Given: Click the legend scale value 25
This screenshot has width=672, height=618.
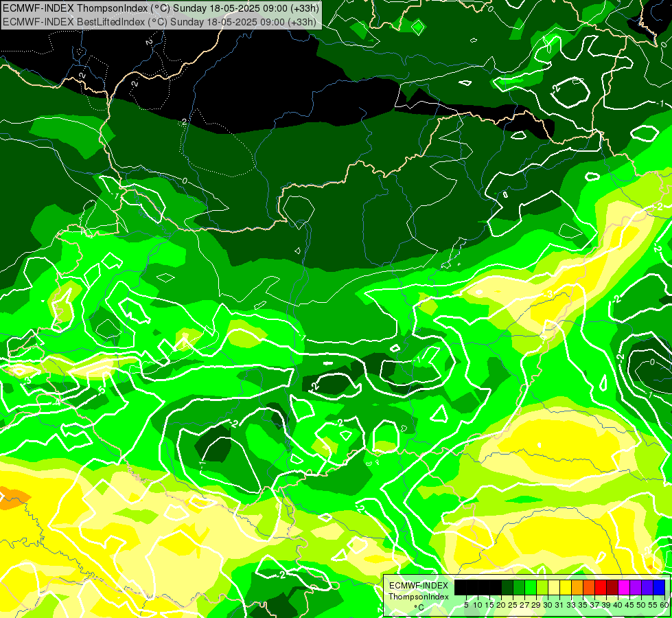Looking at the screenshot, I should [x=513, y=605].
